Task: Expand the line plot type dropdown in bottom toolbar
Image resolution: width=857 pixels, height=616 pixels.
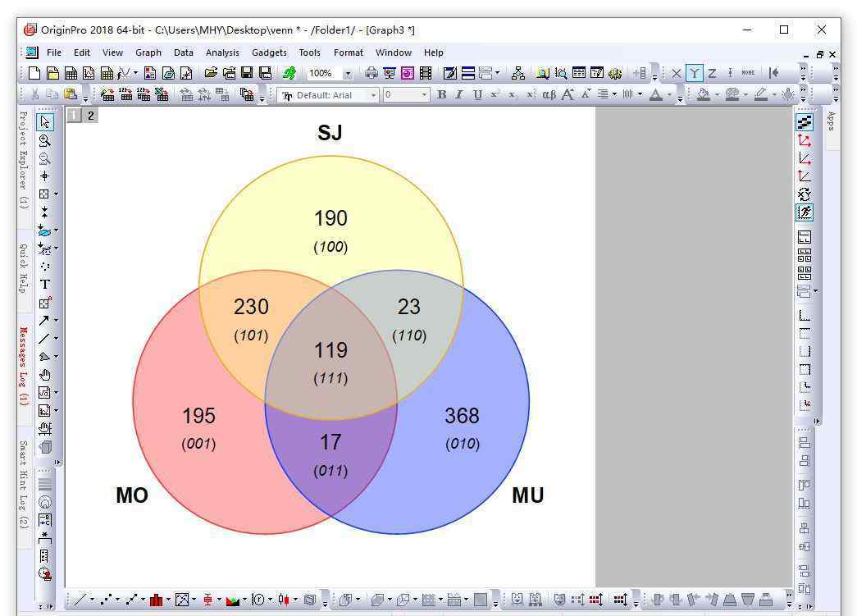Action: pyautogui.click(x=92, y=600)
